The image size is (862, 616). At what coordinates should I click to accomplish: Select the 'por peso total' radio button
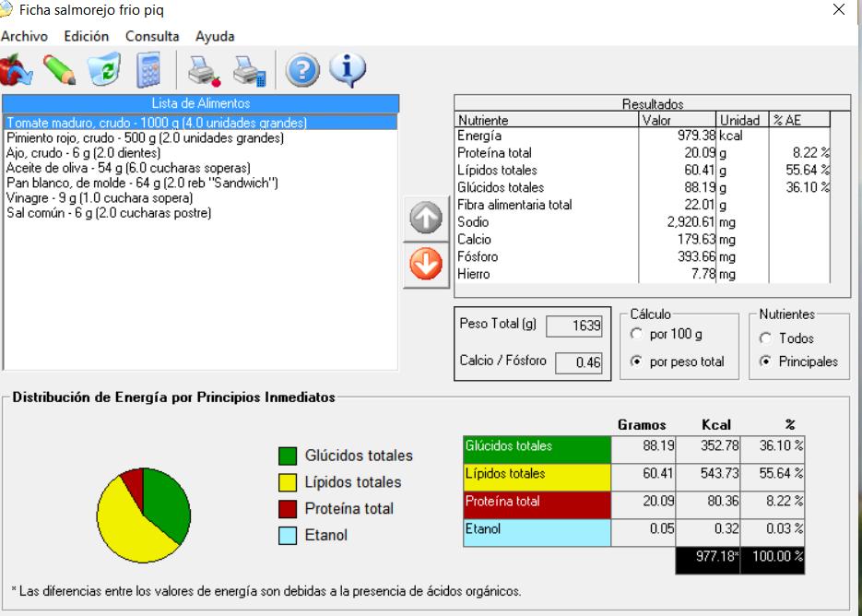635,361
